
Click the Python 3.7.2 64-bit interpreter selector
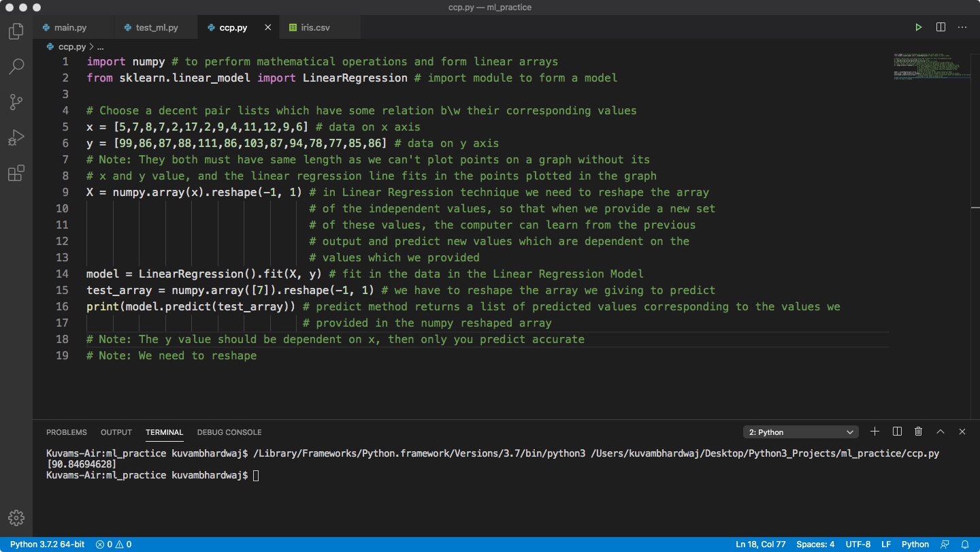coord(47,544)
